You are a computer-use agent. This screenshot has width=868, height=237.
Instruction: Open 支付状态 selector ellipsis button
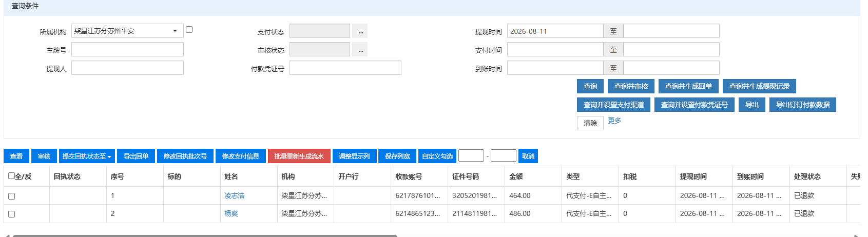(x=360, y=31)
